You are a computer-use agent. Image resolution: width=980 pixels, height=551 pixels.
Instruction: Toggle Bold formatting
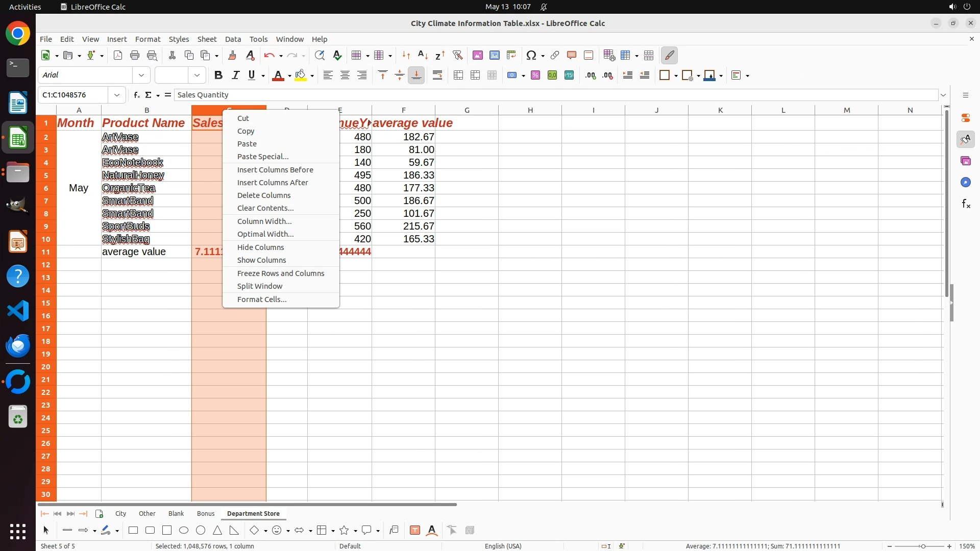(218, 76)
